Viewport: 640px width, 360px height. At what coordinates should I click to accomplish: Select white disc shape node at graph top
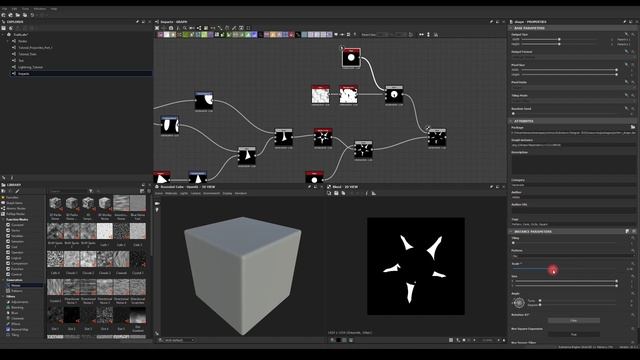[351, 58]
